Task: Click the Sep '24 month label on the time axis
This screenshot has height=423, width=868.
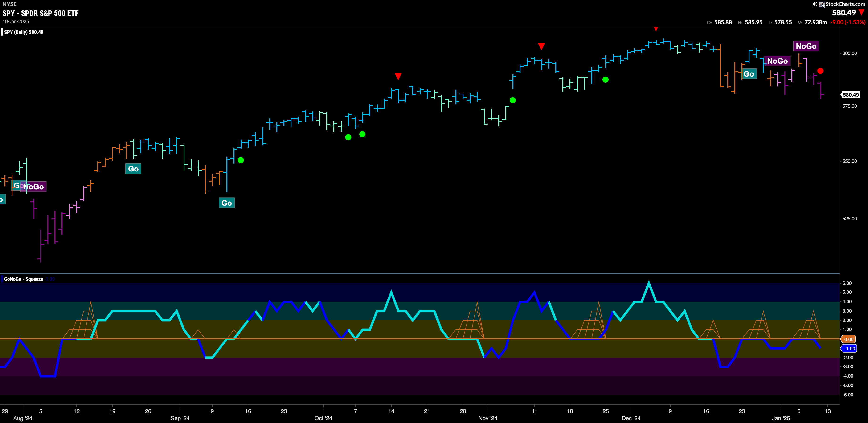Action: pyautogui.click(x=180, y=418)
